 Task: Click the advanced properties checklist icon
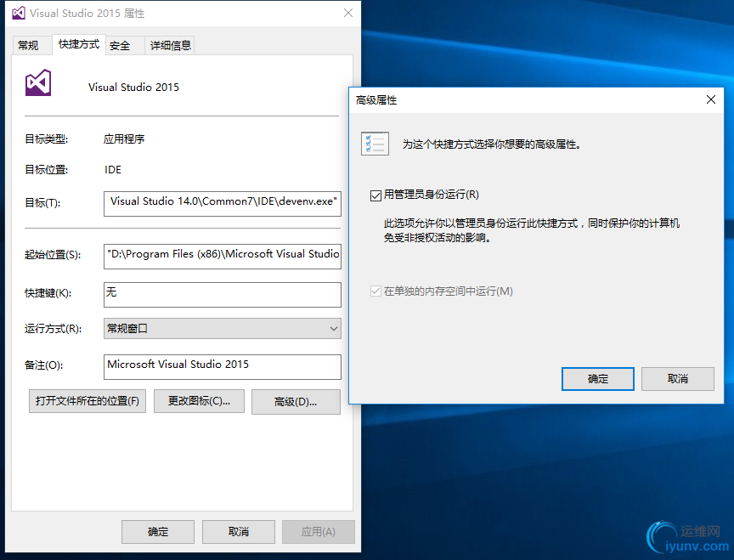pyautogui.click(x=375, y=144)
